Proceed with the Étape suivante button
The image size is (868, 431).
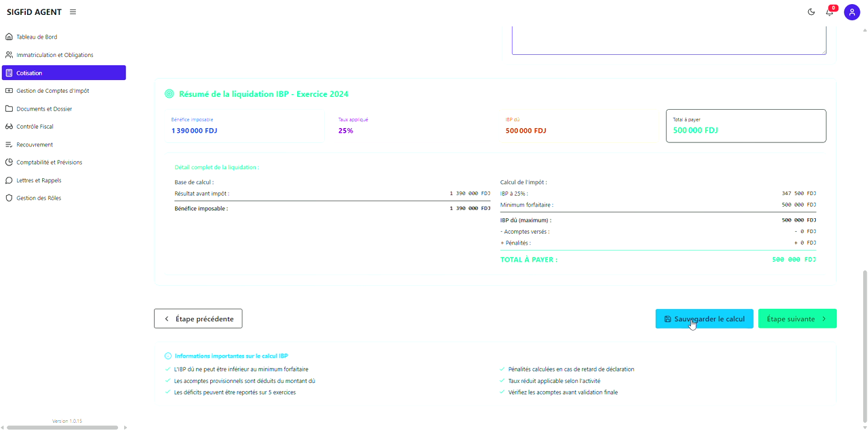tap(797, 319)
